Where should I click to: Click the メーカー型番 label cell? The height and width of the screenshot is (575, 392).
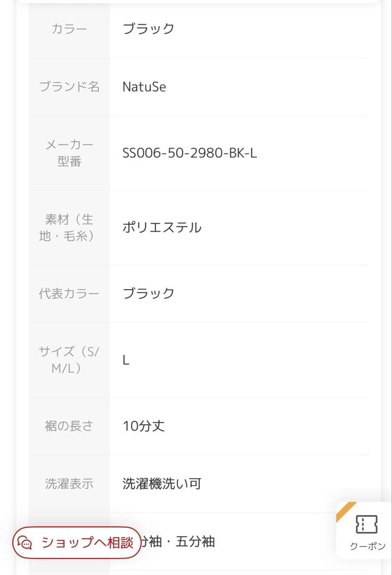click(69, 153)
